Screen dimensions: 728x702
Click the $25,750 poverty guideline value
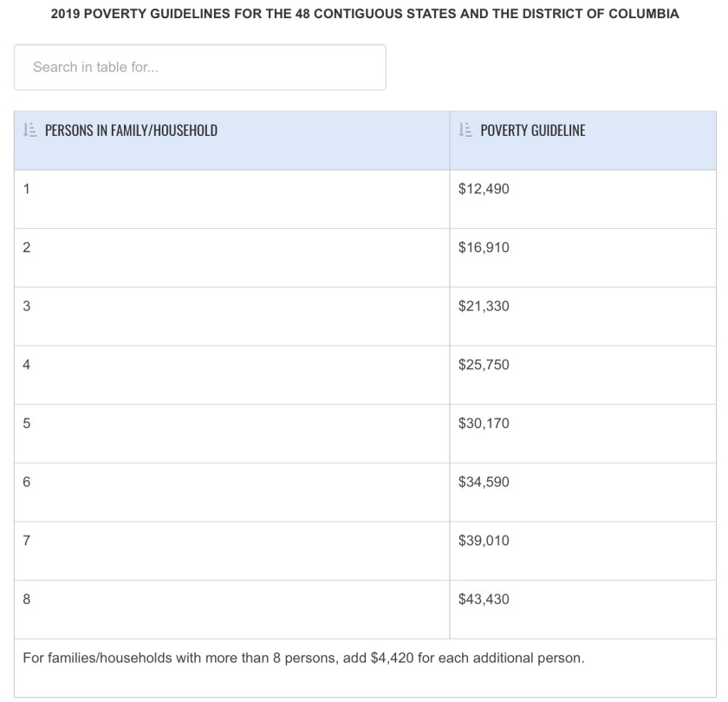point(484,365)
